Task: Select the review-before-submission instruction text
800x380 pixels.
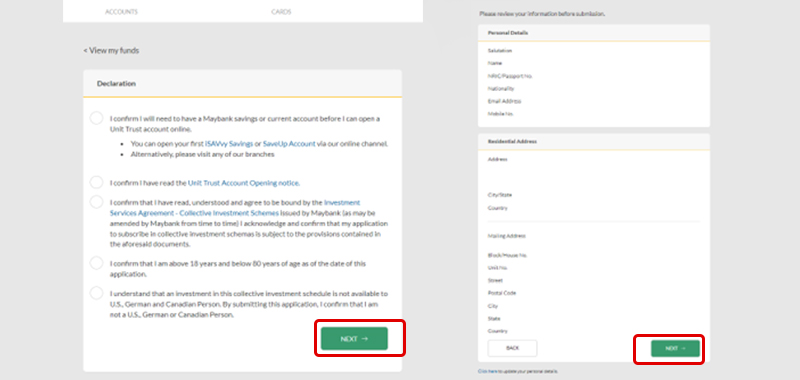Action: (x=542, y=14)
